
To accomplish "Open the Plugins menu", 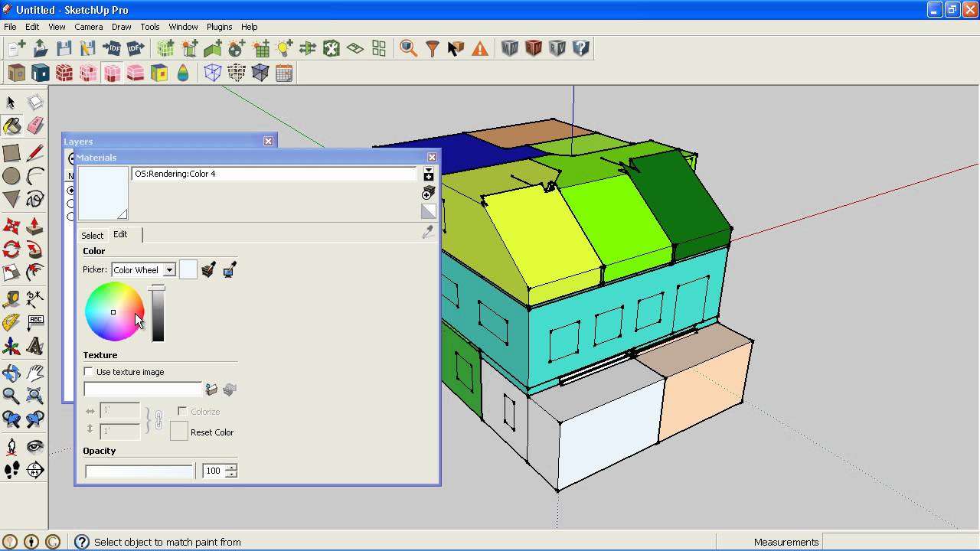I will coord(220,27).
